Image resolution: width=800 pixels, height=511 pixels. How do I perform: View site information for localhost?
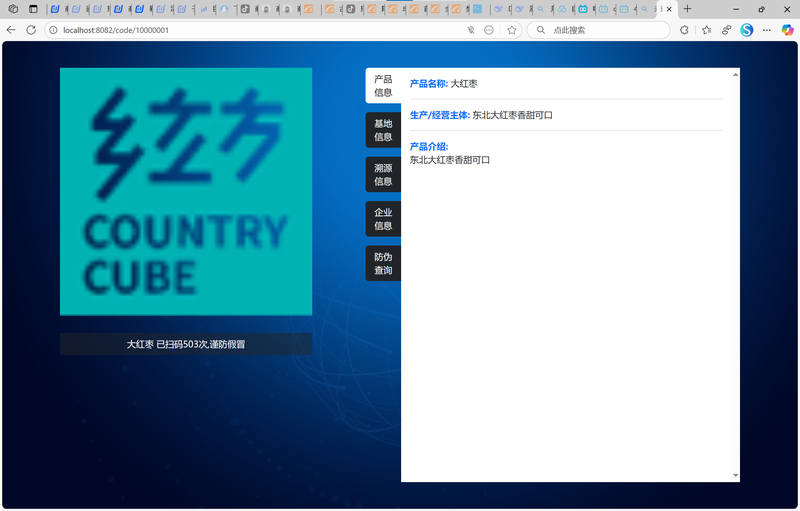pos(53,30)
